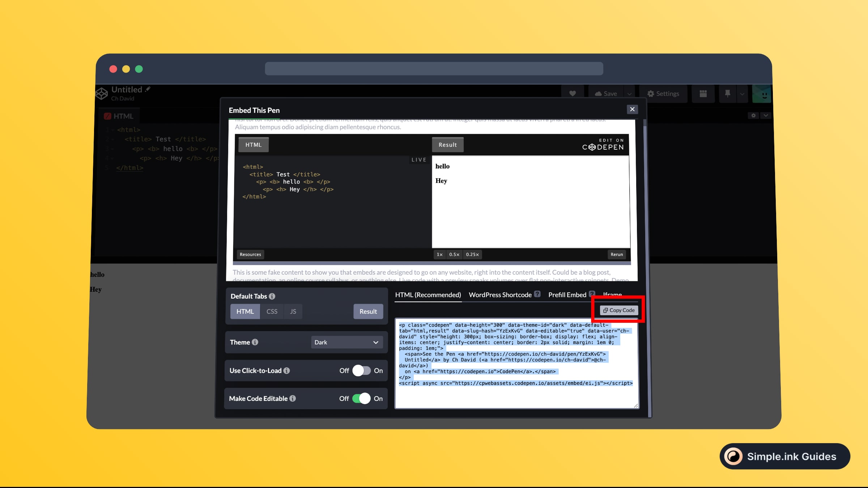Click the Theme info icon

255,342
